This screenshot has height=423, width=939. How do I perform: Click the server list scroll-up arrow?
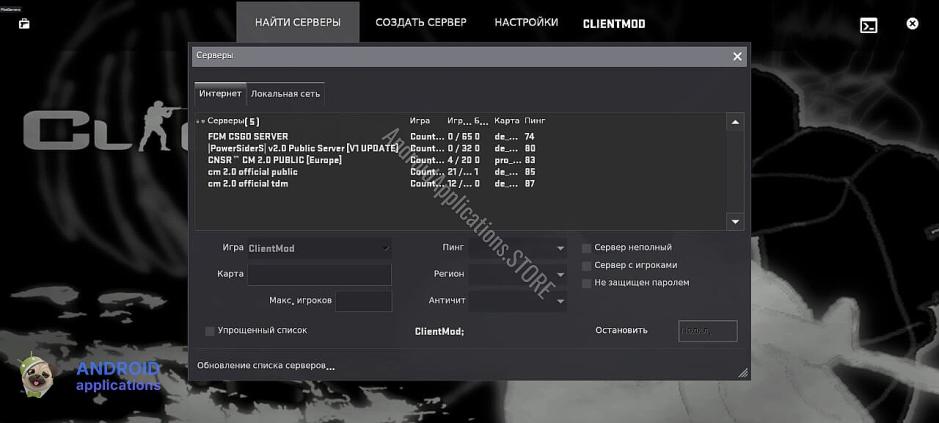pos(735,122)
